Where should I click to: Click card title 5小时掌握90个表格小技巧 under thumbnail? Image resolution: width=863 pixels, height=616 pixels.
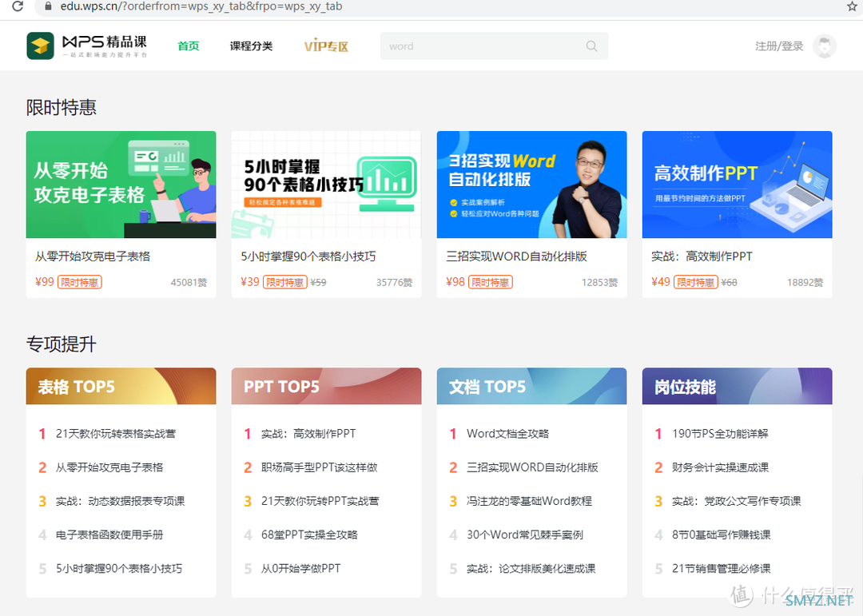click(x=308, y=256)
